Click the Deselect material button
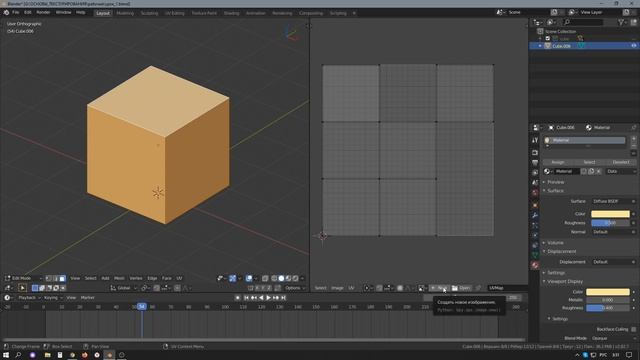The height and width of the screenshot is (360, 640). click(621, 162)
